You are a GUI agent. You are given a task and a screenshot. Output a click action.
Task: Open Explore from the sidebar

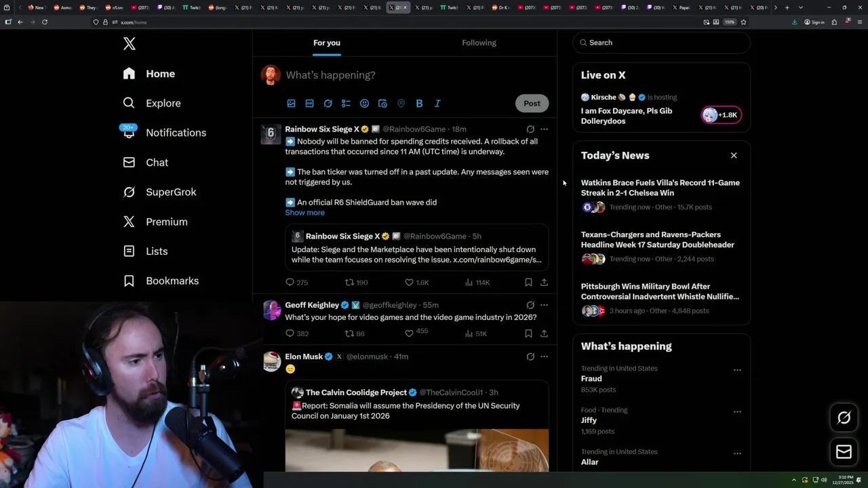pyautogui.click(x=152, y=103)
